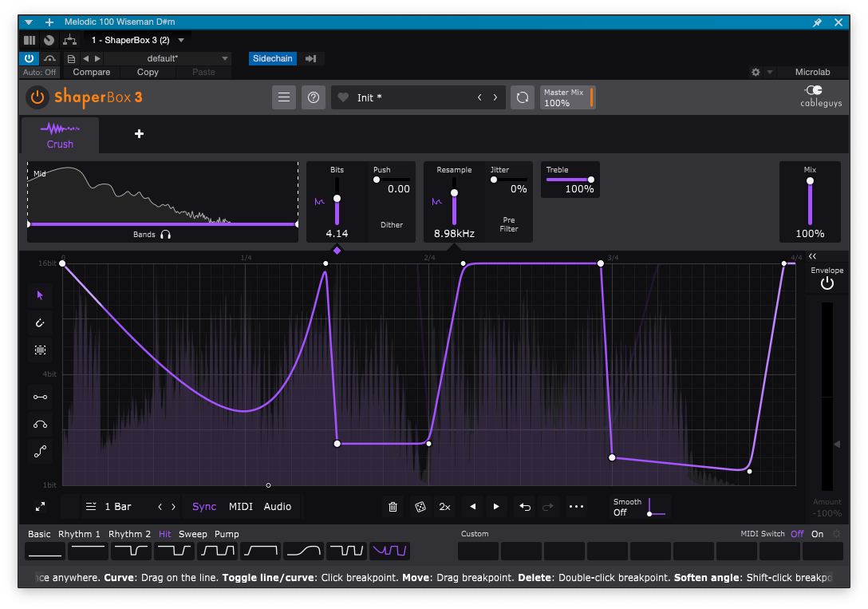The image size is (868, 609).
Task: Toggle the Dither option
Action: click(x=392, y=225)
